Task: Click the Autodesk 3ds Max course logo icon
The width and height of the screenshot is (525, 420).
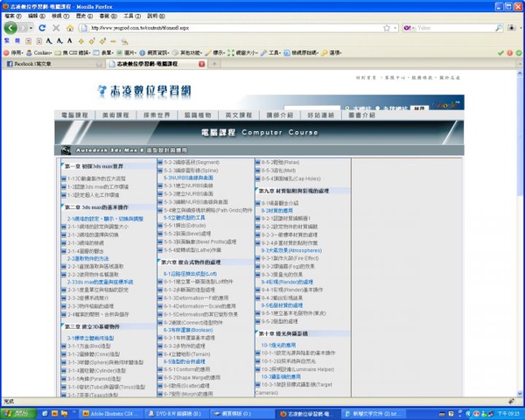Action: coord(66,150)
